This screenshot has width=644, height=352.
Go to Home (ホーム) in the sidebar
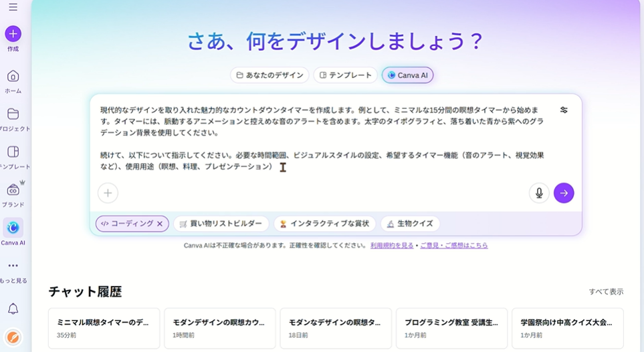coord(13,81)
